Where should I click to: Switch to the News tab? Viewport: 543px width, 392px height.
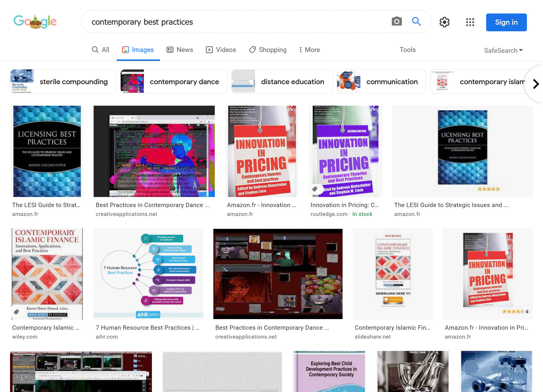point(180,50)
